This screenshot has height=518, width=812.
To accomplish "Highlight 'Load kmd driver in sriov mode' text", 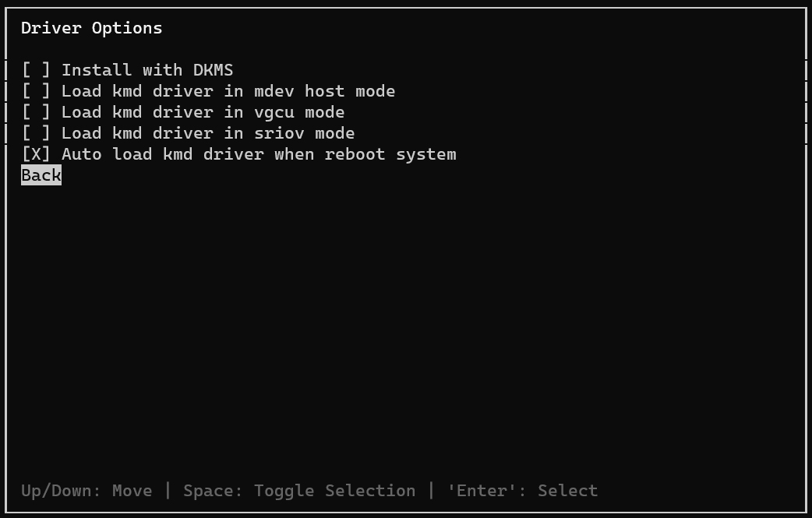I will pos(208,133).
